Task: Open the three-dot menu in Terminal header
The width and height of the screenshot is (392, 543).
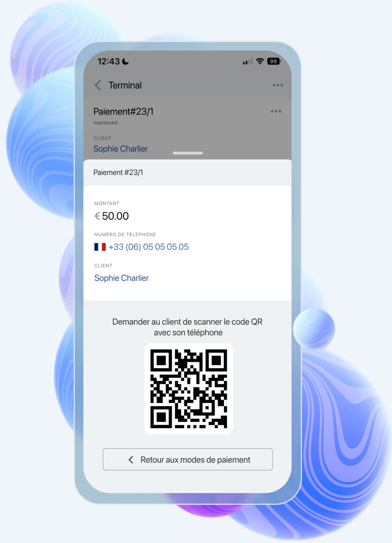Action: [x=278, y=85]
